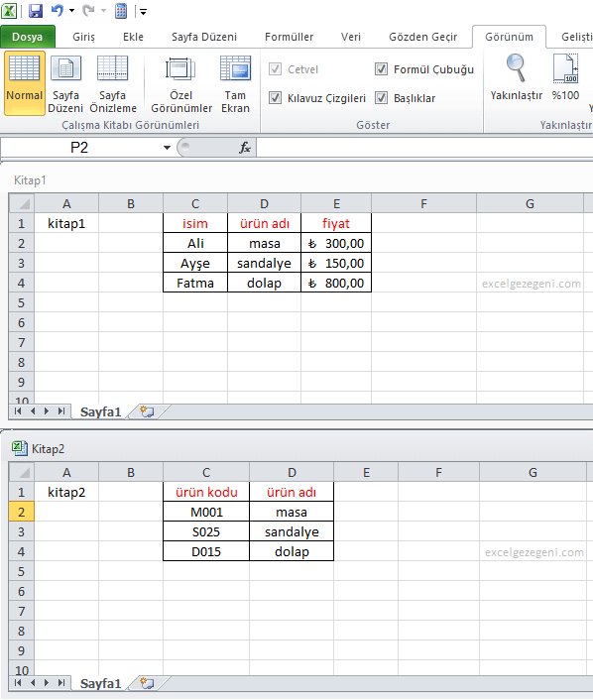Screen dimensions: 593x700
Task: Click cell 'D015' in Kitap2
Action: click(206, 551)
